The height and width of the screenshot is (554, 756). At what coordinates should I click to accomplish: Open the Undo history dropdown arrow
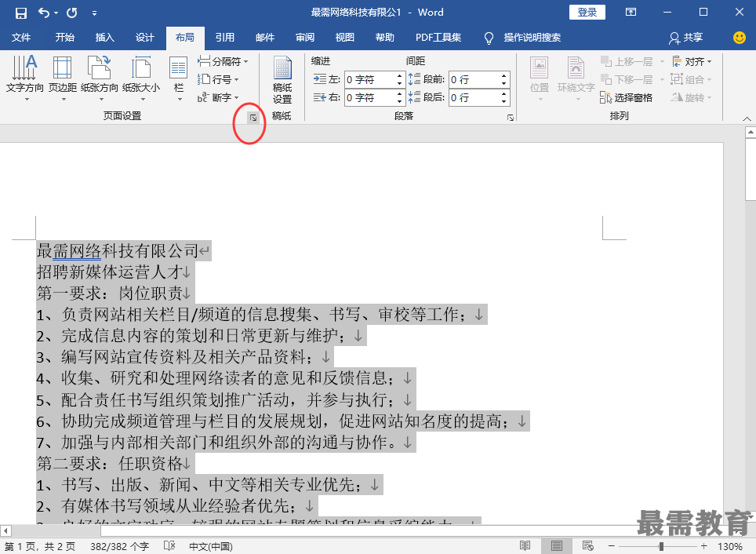[x=56, y=13]
